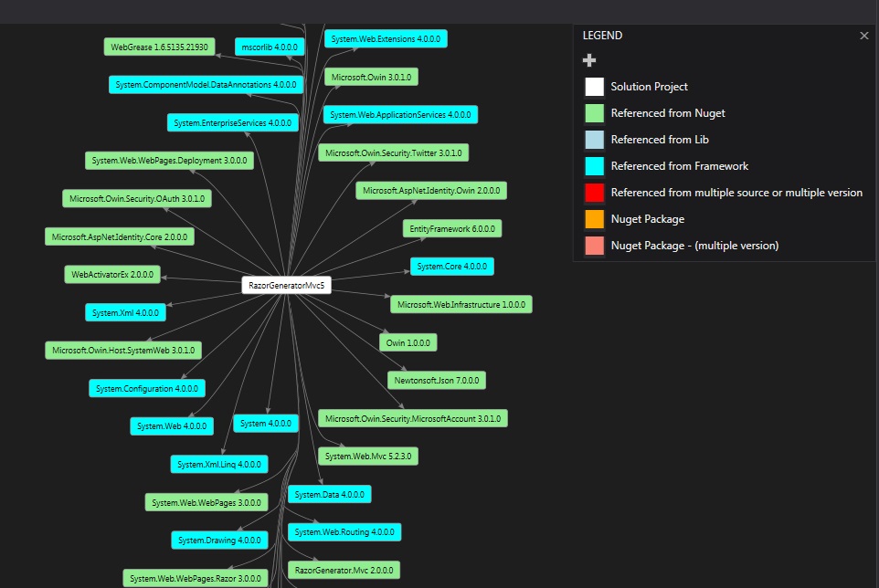Select the System.Configuration 4.0.0.0 node

(x=147, y=388)
